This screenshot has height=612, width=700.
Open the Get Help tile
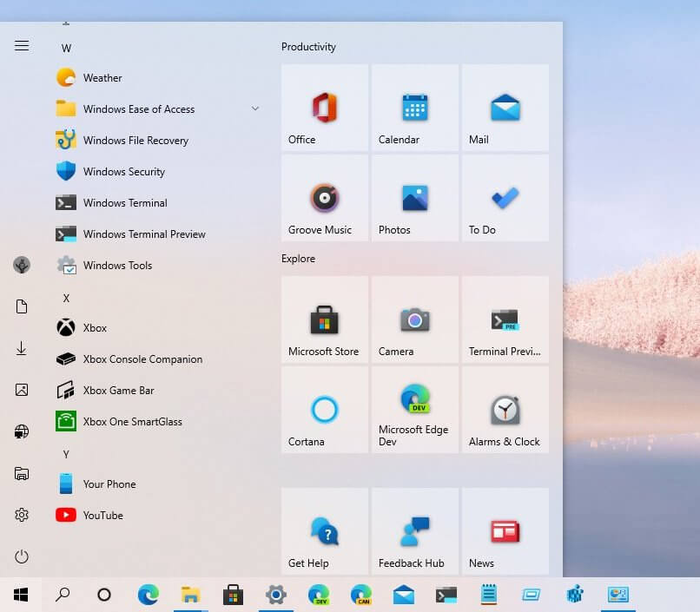(324, 531)
